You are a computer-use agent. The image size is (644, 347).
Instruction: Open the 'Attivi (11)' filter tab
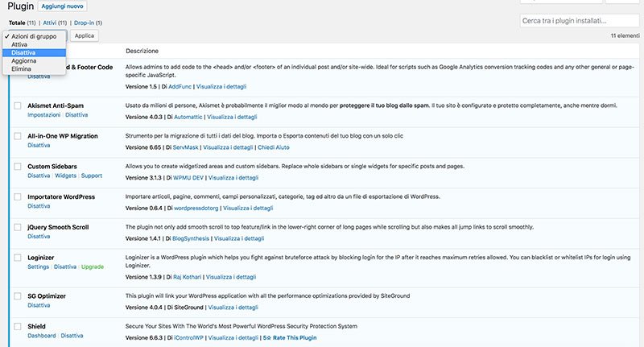pyautogui.click(x=56, y=23)
